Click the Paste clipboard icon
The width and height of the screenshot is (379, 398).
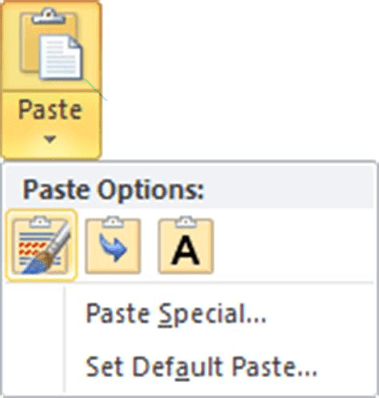[x=51, y=45]
